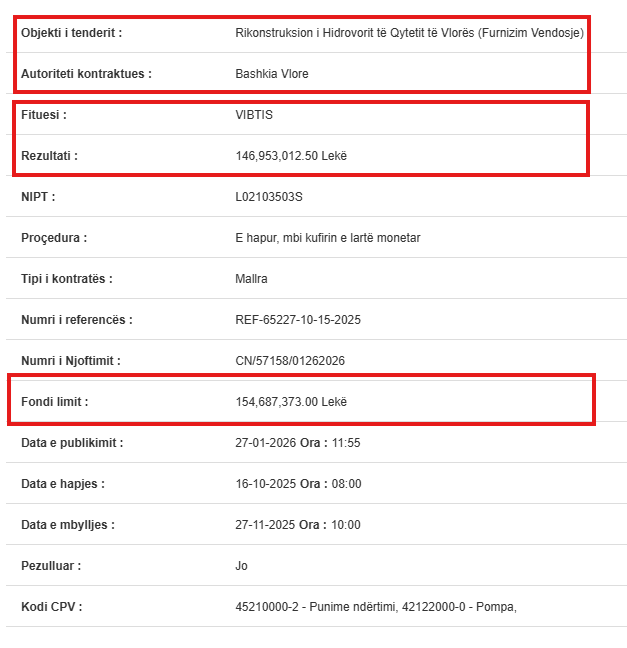Viewport: 627px width, 648px height.
Task: Click the 'Objekti i tenderit :' label
Action: coord(71,33)
